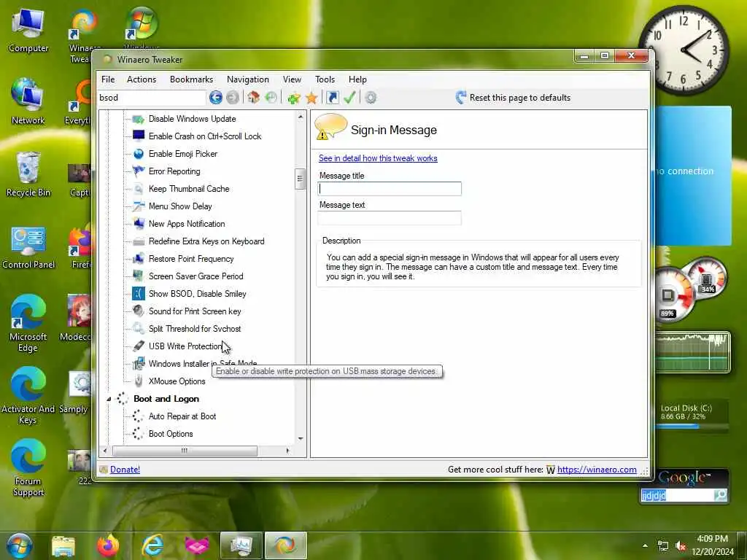
Task: Click the tree scroll up arrow
Action: 300,117
